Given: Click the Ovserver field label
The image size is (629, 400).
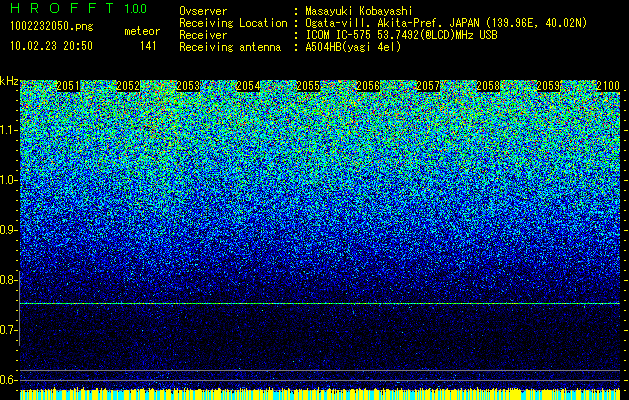Looking at the screenshot, I should point(203,11).
